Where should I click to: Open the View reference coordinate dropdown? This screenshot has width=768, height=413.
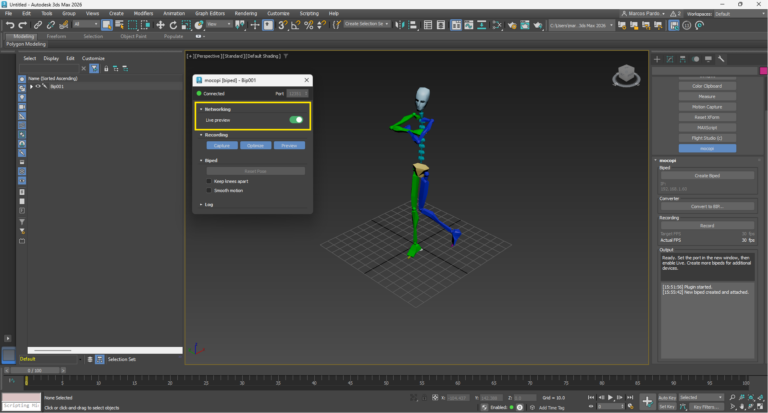[218, 24]
